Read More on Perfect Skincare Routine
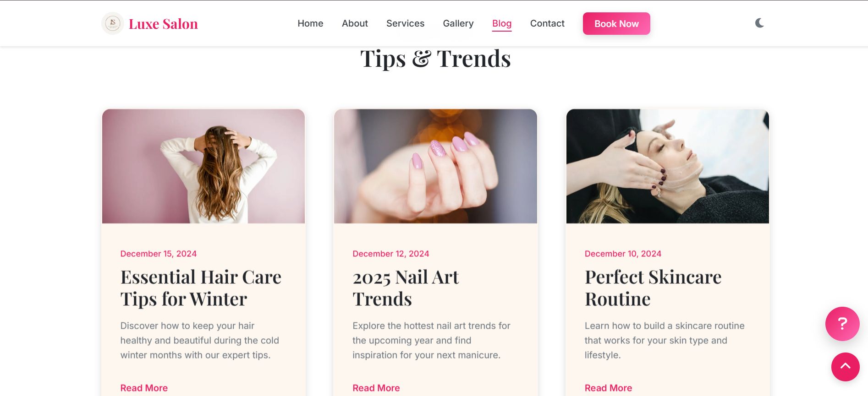 (608, 388)
